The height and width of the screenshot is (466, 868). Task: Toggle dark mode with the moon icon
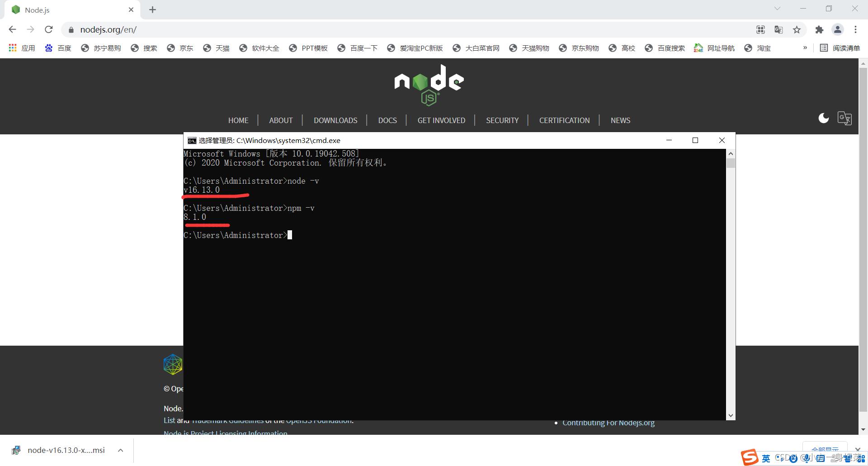[824, 118]
